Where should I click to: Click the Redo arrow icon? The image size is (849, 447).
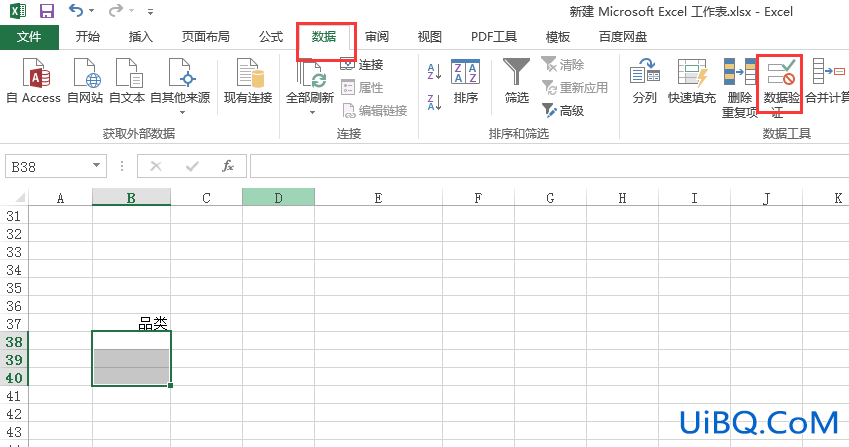115,10
